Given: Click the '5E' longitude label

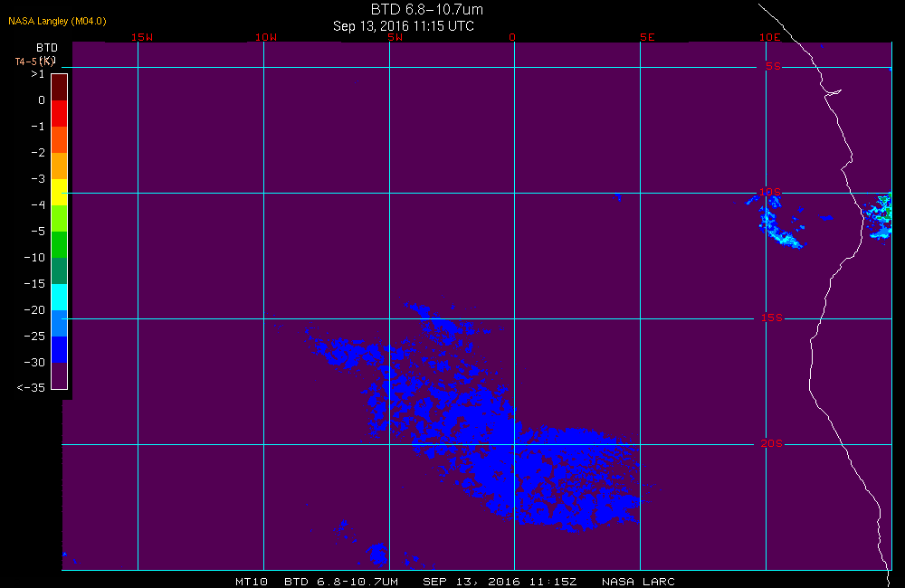Looking at the screenshot, I should [x=647, y=37].
